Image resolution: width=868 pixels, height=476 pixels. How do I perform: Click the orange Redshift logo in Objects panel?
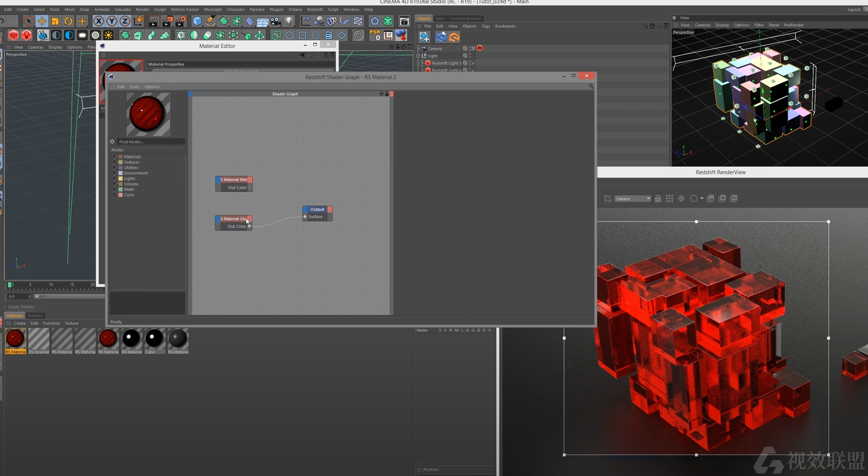tap(454, 37)
